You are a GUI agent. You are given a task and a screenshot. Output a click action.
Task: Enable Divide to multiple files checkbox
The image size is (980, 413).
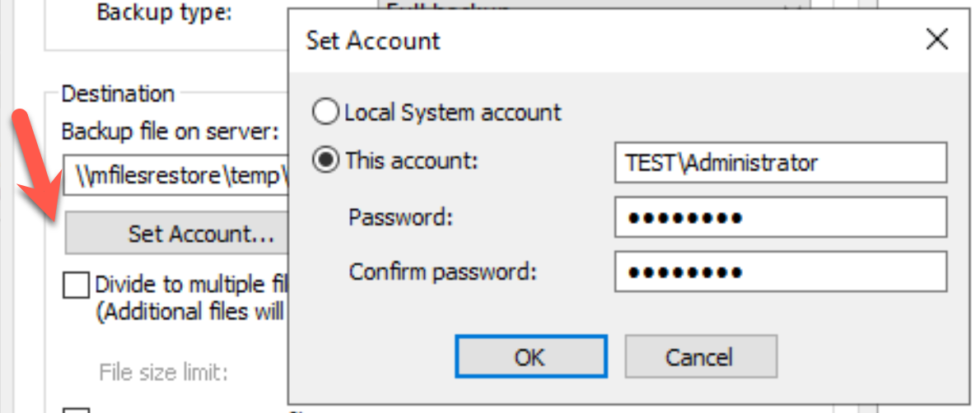point(76,286)
